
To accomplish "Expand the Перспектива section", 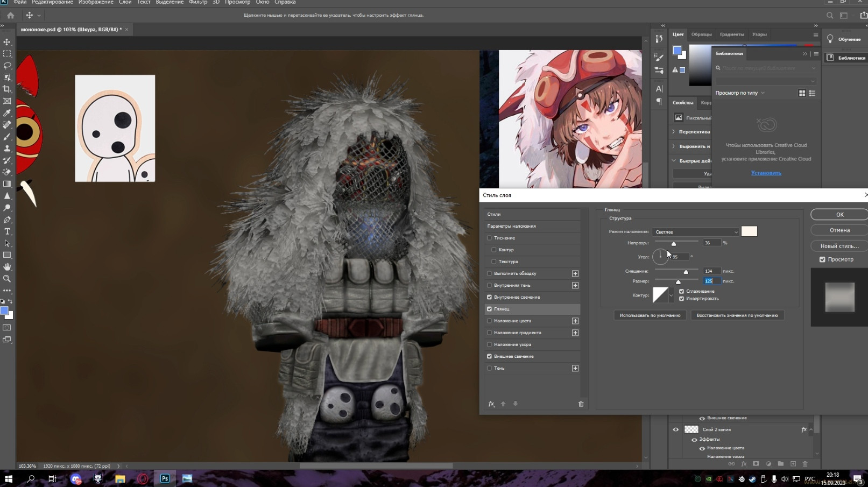I will click(674, 132).
